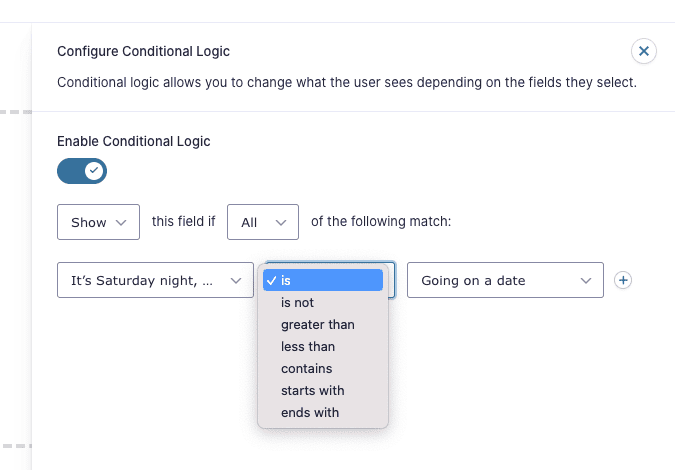675x470 pixels.
Task: Toggle the Enable Conditional Logic switch
Action: click(82, 171)
